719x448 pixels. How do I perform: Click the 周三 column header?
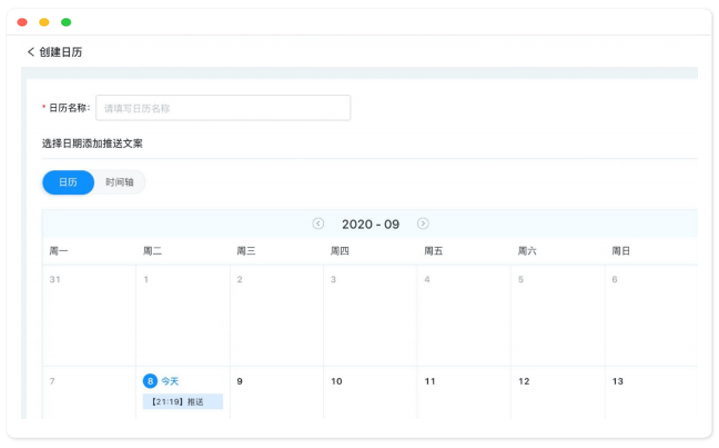pos(246,251)
